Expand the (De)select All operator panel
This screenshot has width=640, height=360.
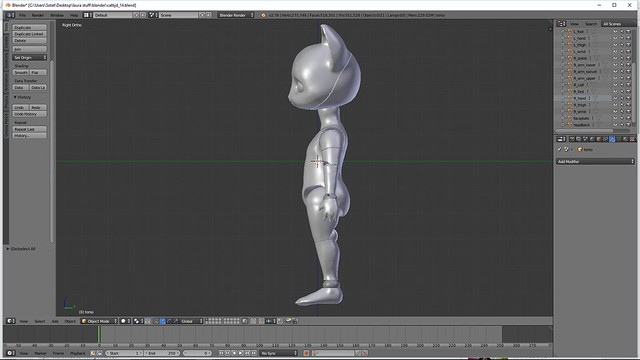tap(21, 249)
